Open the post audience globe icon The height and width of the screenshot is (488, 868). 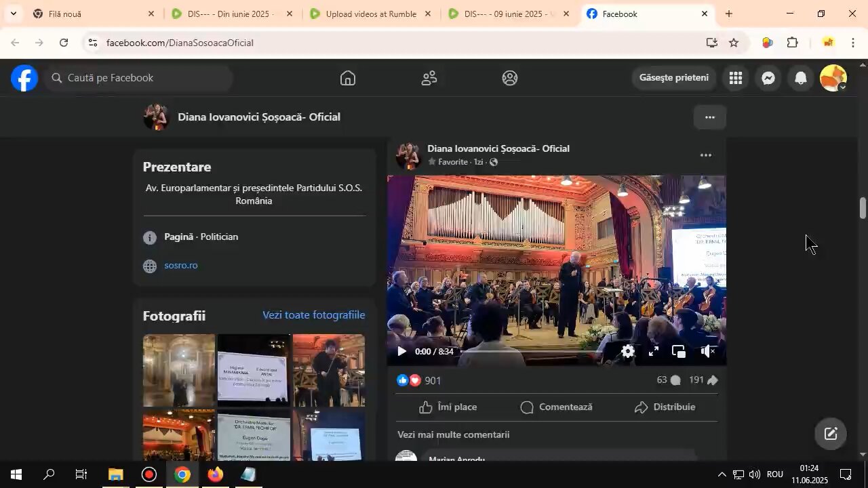click(493, 162)
